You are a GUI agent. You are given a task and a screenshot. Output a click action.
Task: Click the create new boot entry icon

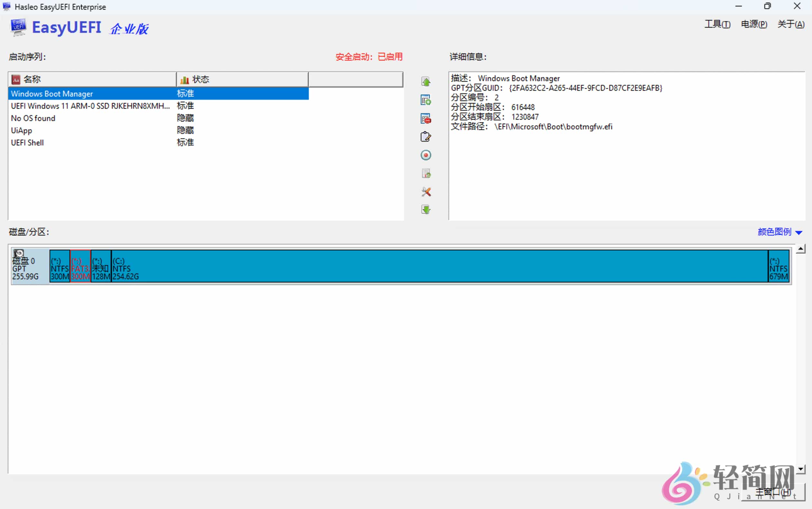click(x=426, y=100)
